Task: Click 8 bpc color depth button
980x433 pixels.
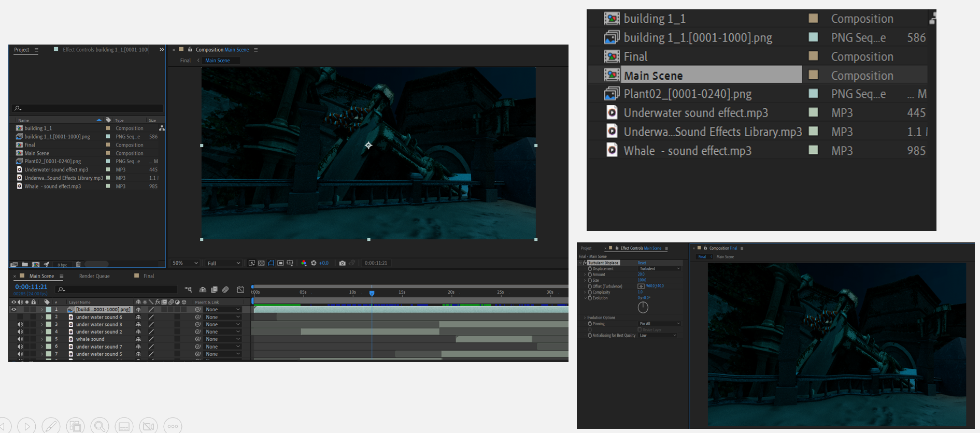Action: pyautogui.click(x=62, y=265)
